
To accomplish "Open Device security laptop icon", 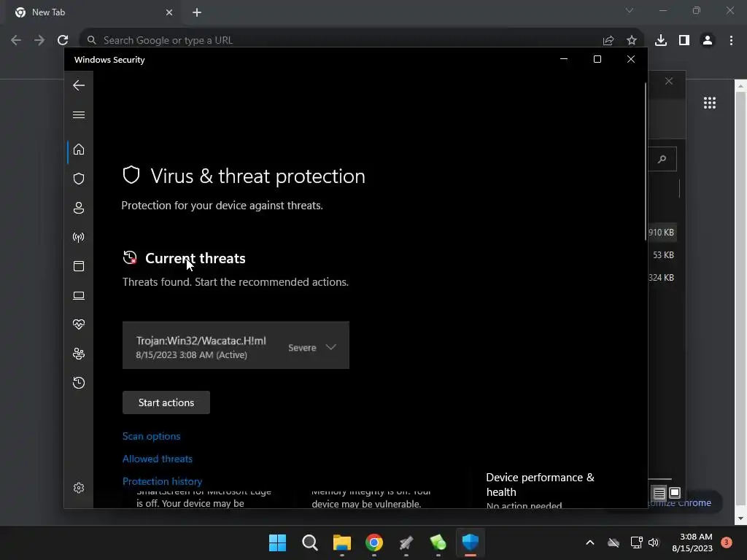I will (79, 296).
